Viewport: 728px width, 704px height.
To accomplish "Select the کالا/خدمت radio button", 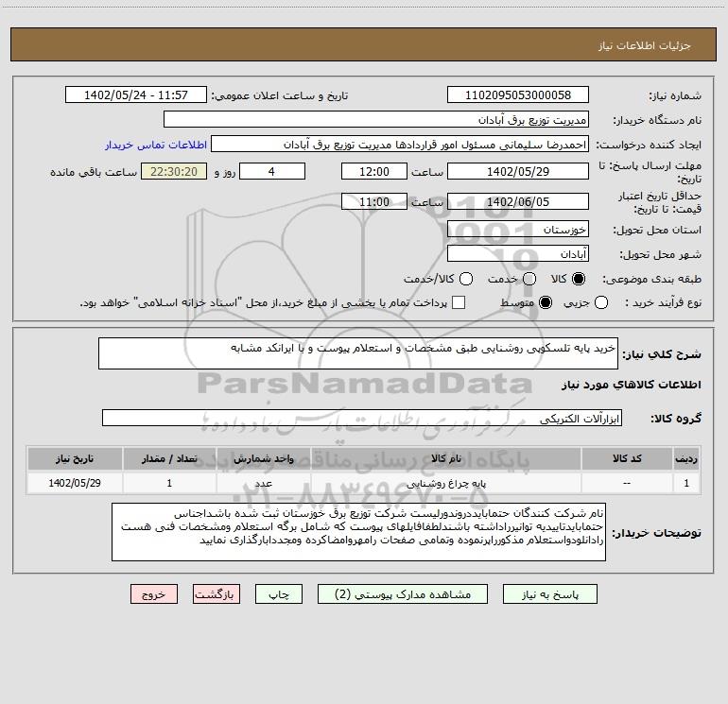I will [x=466, y=279].
